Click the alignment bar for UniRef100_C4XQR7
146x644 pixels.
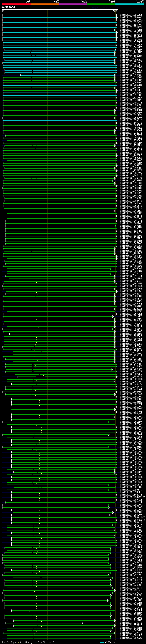pyautogui.click(x=60, y=50)
